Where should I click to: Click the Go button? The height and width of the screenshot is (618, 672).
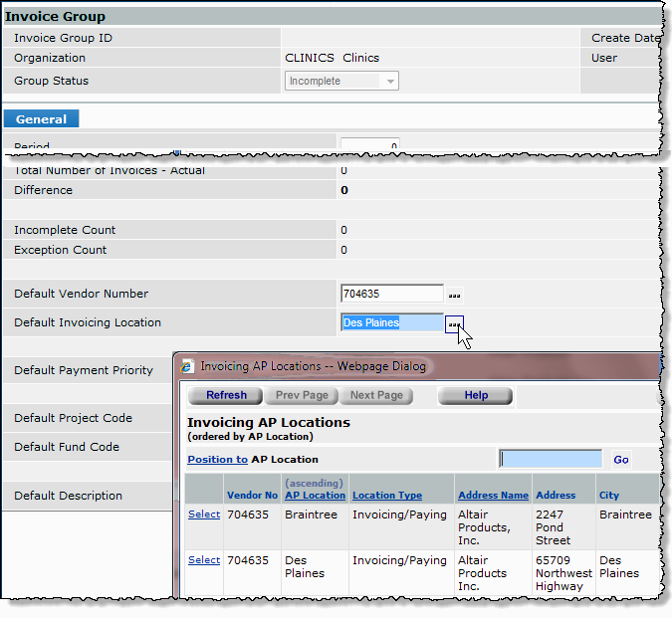tap(620, 460)
